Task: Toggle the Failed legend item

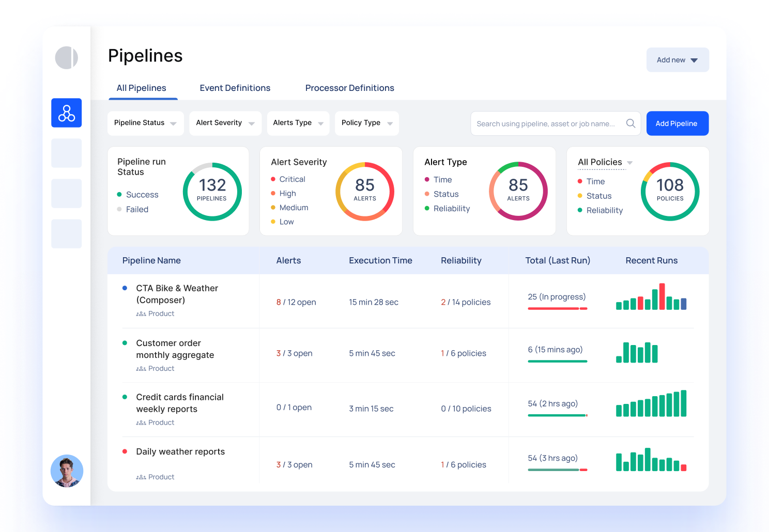Action: tap(133, 209)
